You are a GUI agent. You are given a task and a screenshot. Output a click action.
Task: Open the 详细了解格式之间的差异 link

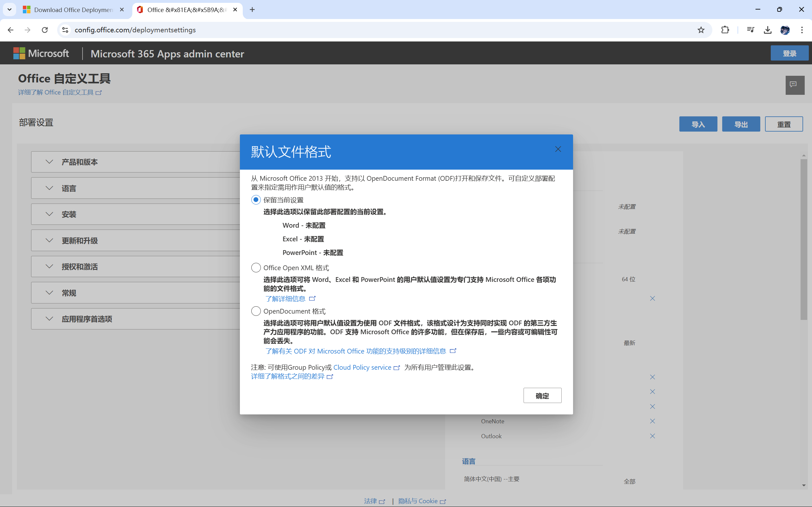(292, 376)
